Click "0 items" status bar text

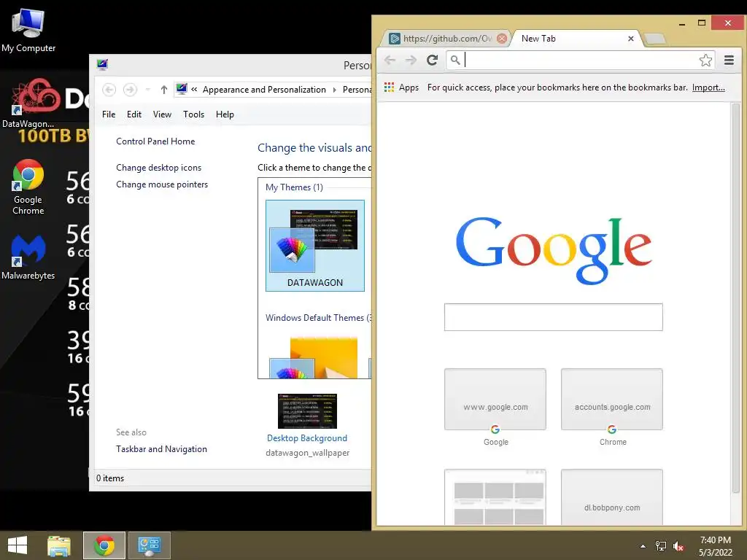tap(110, 478)
